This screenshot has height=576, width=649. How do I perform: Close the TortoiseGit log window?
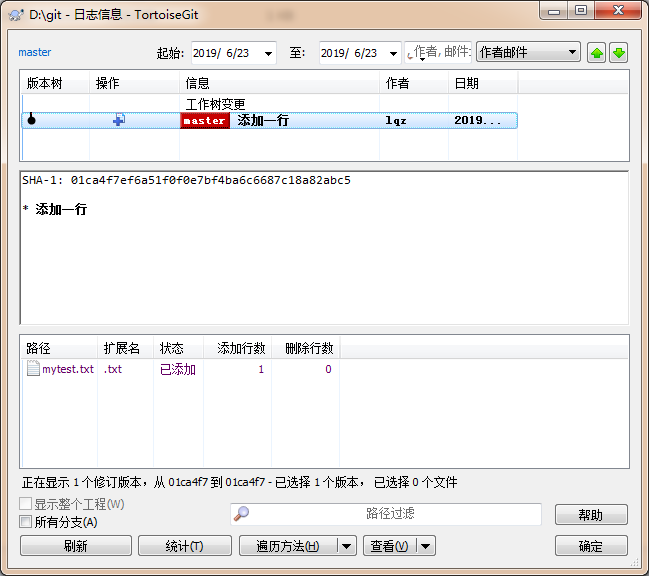pos(618,11)
